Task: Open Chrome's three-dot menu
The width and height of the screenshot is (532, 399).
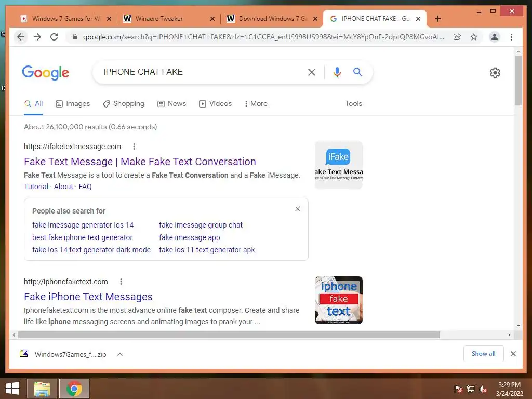Action: pyautogui.click(x=511, y=37)
